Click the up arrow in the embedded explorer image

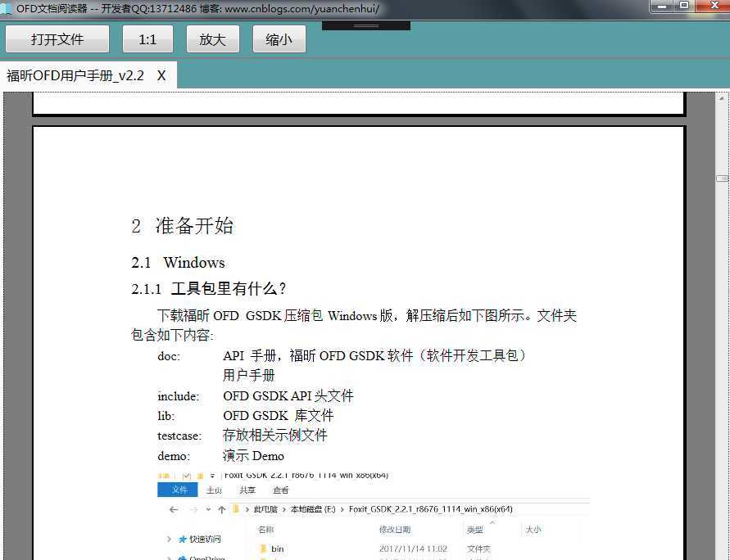pos(221,510)
